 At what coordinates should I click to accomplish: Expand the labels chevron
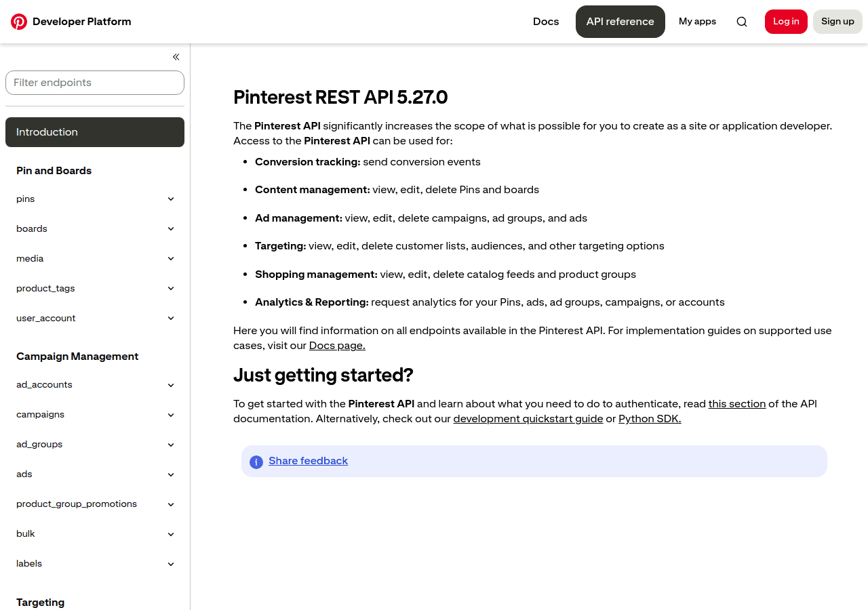coord(171,564)
